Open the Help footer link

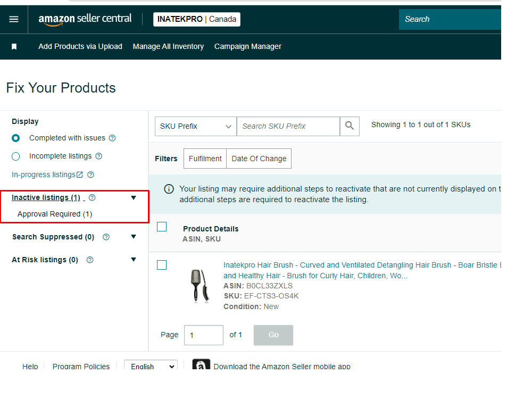tap(30, 367)
